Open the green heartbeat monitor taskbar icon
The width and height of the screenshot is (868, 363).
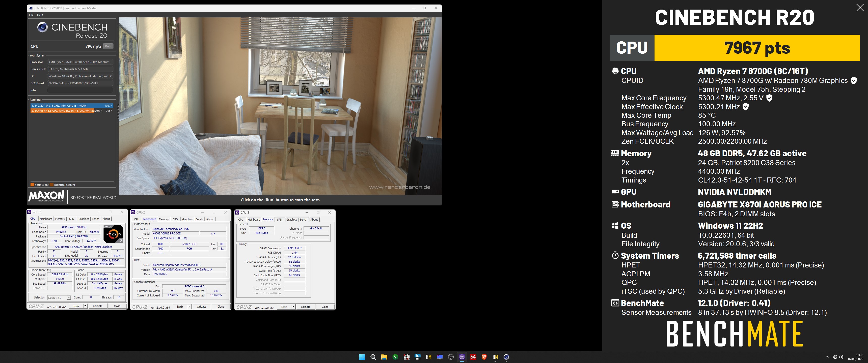pos(395,357)
